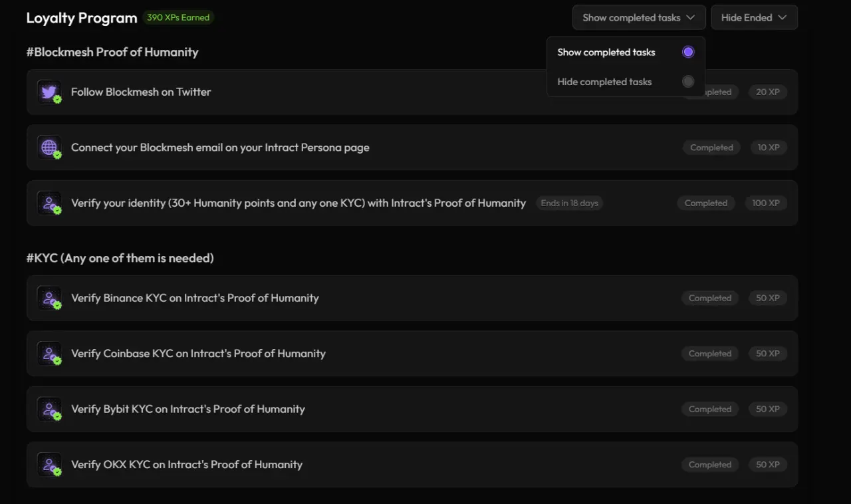This screenshot has height=504, width=851.
Task: Click the Ends in 18 days tag
Action: (570, 203)
